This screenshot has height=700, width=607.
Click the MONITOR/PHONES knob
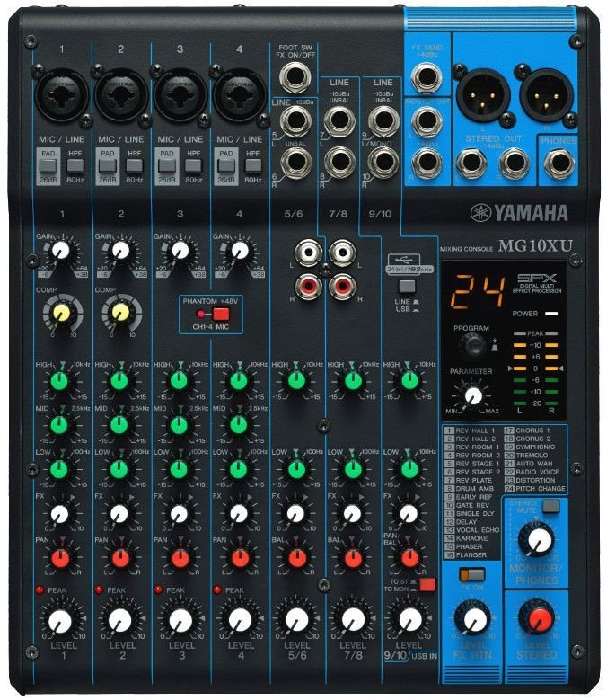[540, 540]
